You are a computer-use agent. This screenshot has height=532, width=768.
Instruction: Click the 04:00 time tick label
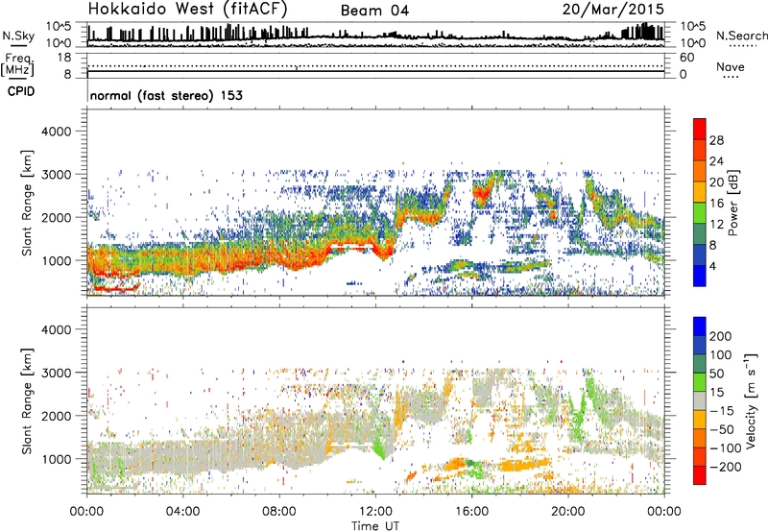coord(182,512)
